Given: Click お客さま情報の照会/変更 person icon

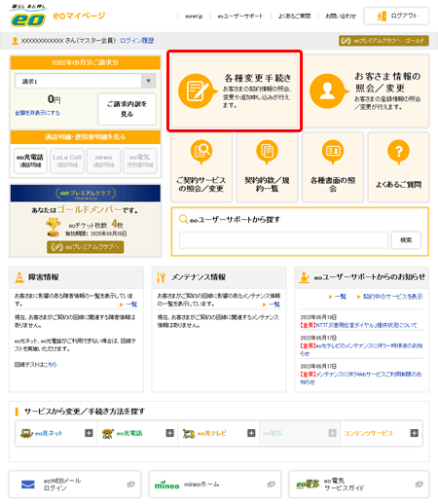Looking at the screenshot, I should click(x=328, y=91).
